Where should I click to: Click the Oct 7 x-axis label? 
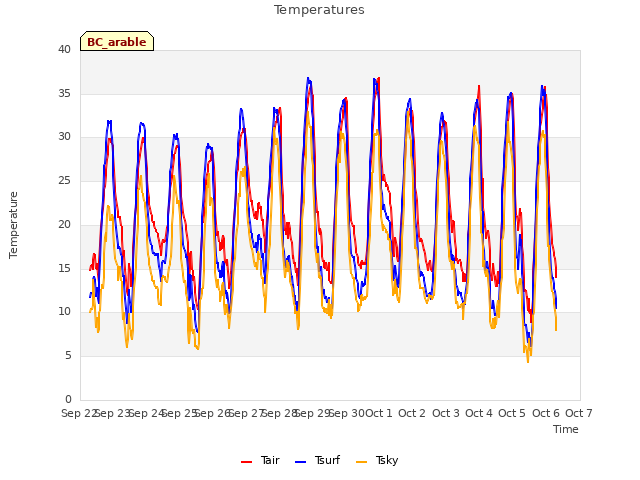[x=579, y=413]
